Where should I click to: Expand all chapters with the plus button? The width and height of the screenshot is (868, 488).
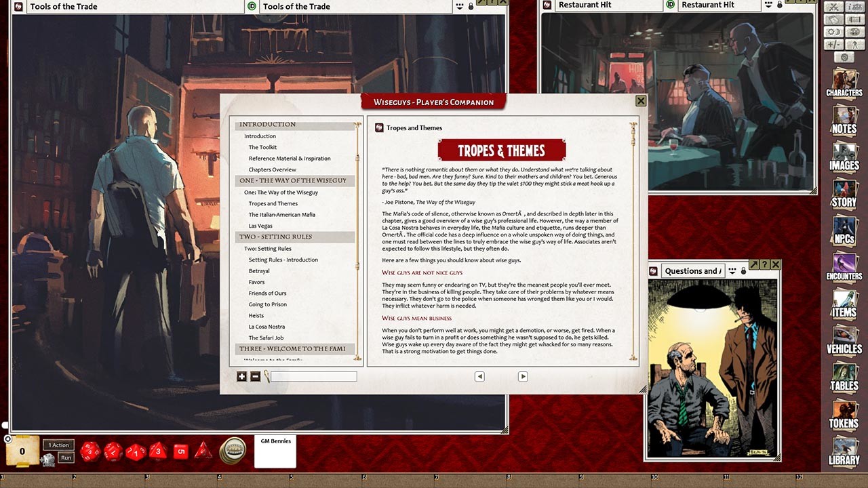[242, 377]
